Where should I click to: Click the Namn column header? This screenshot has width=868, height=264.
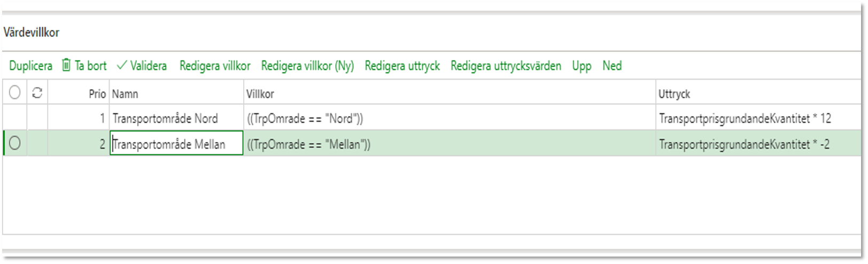click(x=176, y=94)
